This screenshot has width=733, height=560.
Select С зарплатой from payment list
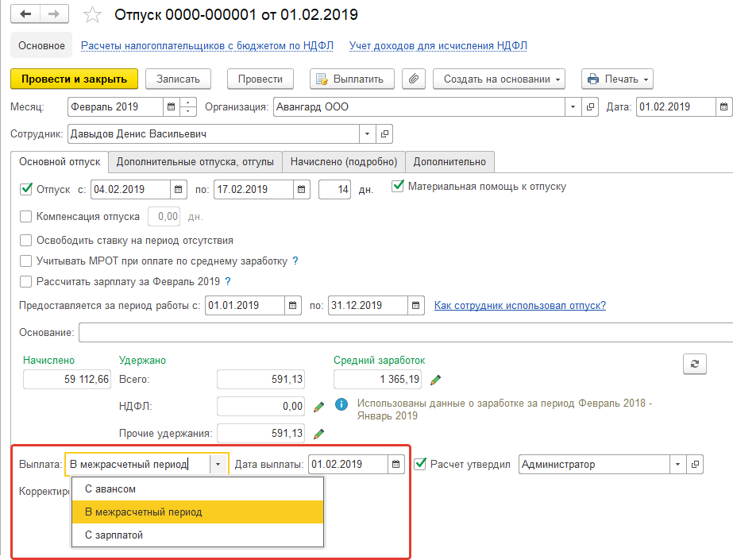(114, 535)
